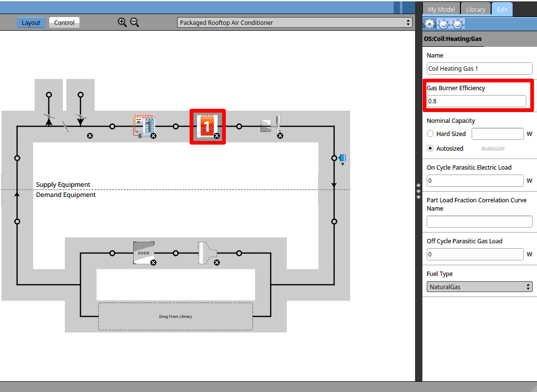Select the thermal zone component
The image size is (537, 392).
[143, 252]
